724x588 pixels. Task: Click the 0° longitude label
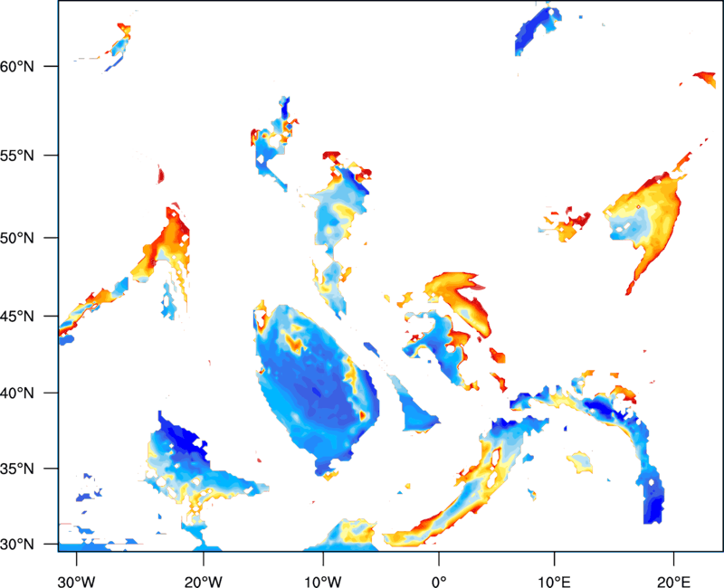click(439, 582)
